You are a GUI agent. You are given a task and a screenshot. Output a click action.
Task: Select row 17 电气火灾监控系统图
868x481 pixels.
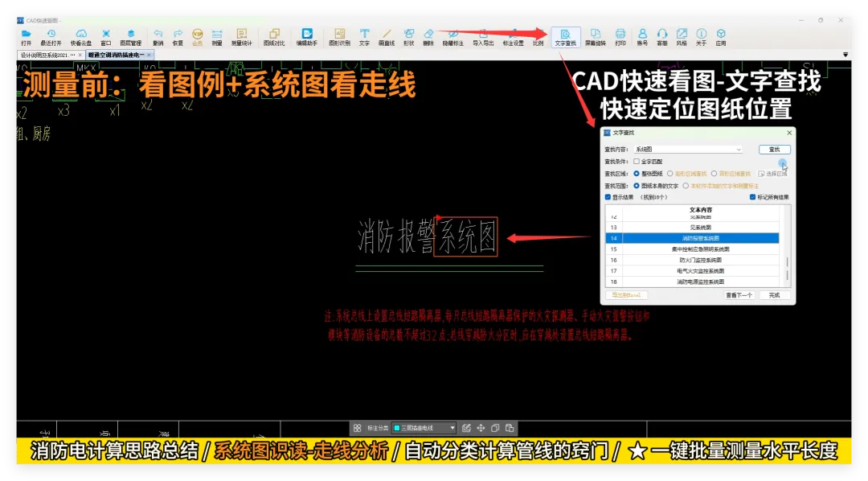(x=692, y=271)
